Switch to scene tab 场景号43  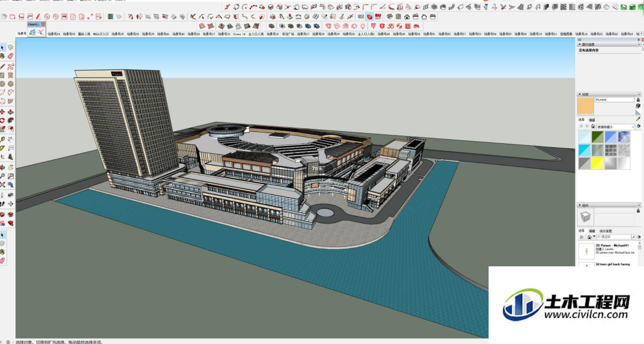[627, 34]
